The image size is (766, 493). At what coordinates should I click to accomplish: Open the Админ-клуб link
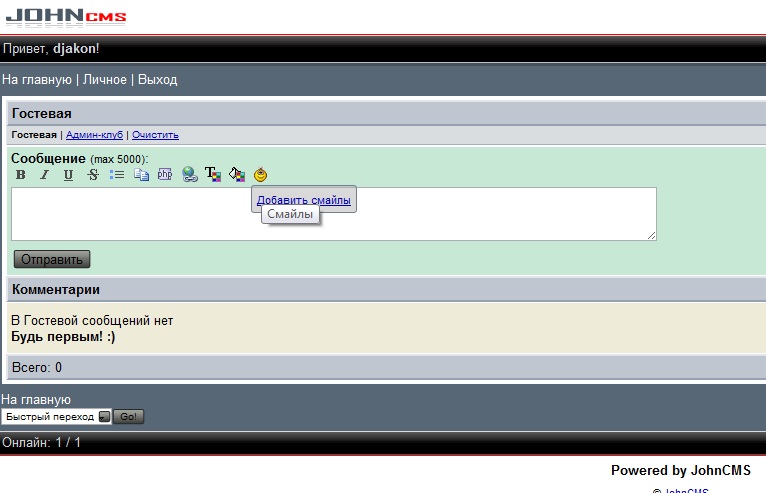coord(94,135)
